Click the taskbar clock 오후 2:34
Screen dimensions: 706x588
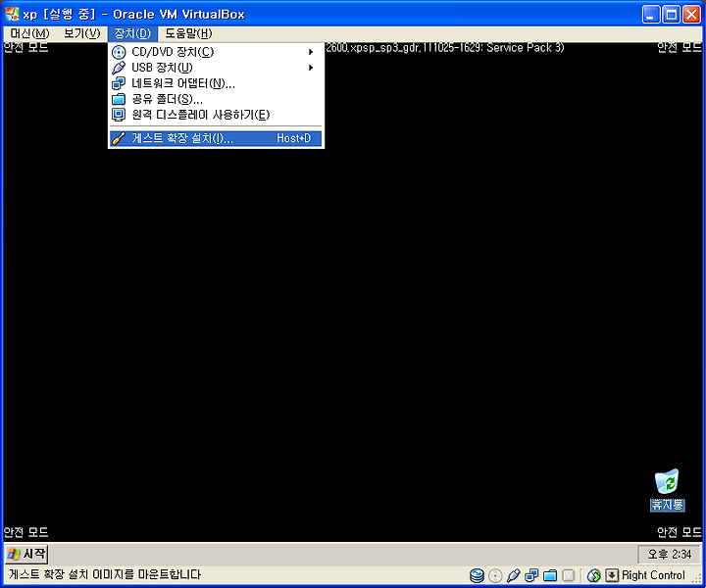tap(670, 555)
